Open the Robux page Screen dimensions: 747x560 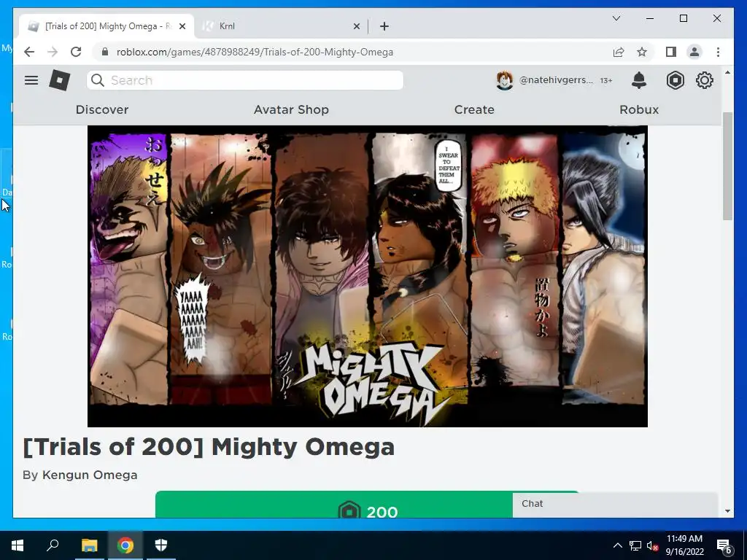point(639,109)
